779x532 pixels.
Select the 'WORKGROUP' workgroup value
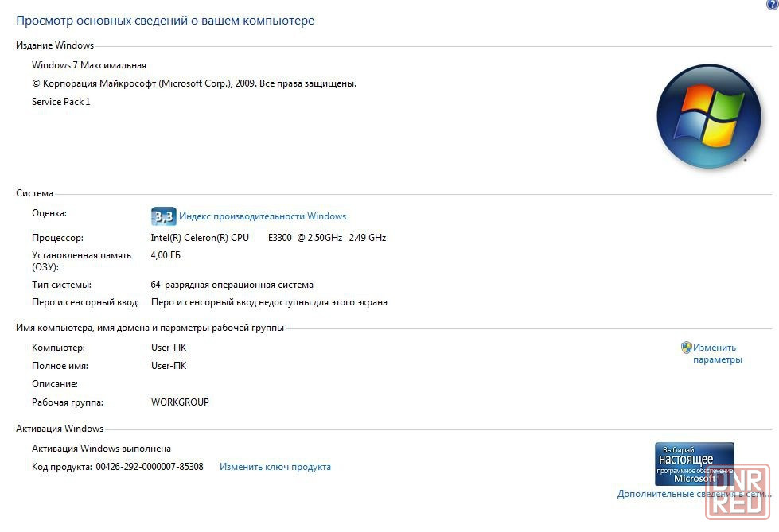(x=180, y=402)
